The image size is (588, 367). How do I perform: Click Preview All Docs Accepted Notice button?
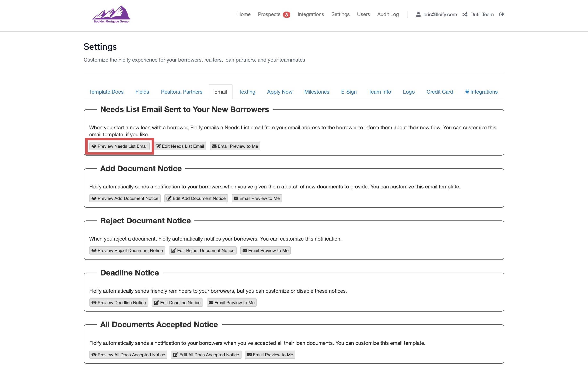[128, 355]
